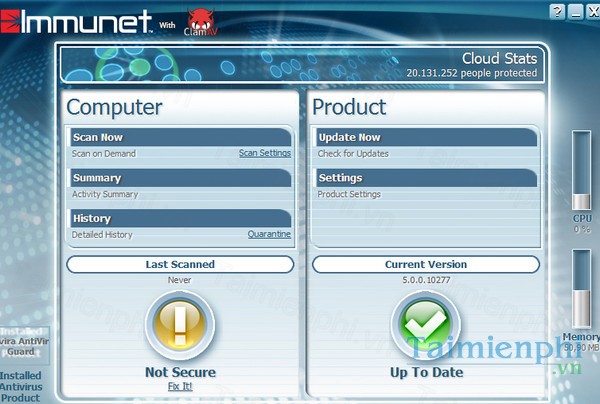Open the Summary section
This screenshot has width=600, height=404.
pos(181,178)
